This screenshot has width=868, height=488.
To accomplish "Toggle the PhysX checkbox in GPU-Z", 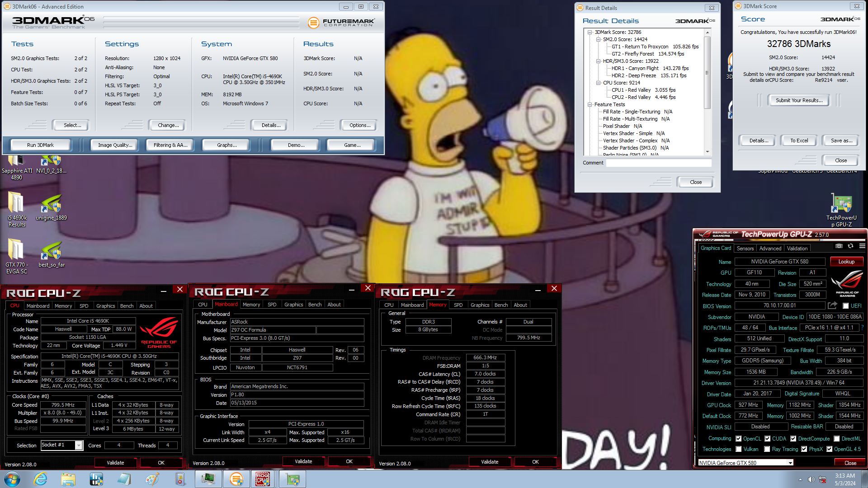I will click(x=804, y=449).
